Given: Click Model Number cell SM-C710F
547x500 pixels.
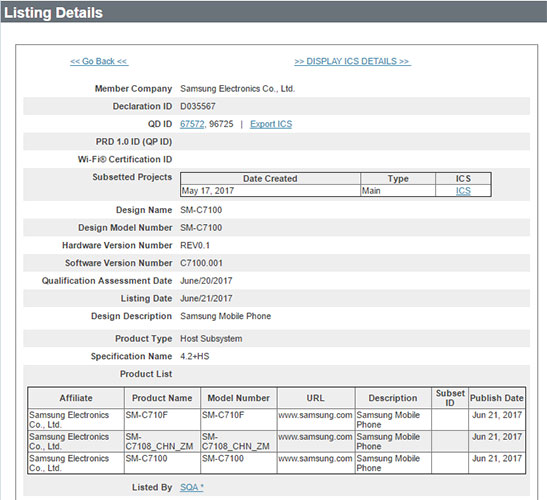Looking at the screenshot, I should point(239,420).
